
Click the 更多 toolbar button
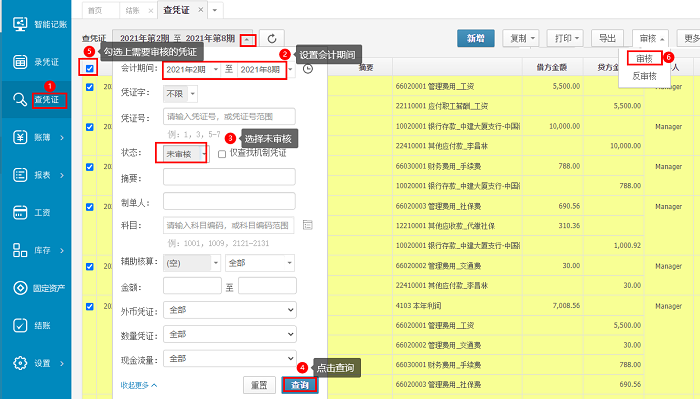point(690,38)
